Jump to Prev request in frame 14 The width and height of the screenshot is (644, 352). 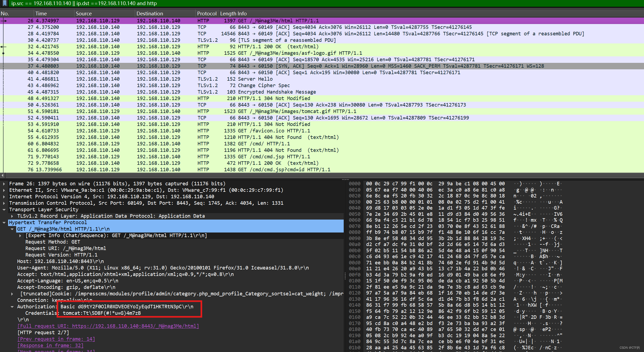coord(56,339)
